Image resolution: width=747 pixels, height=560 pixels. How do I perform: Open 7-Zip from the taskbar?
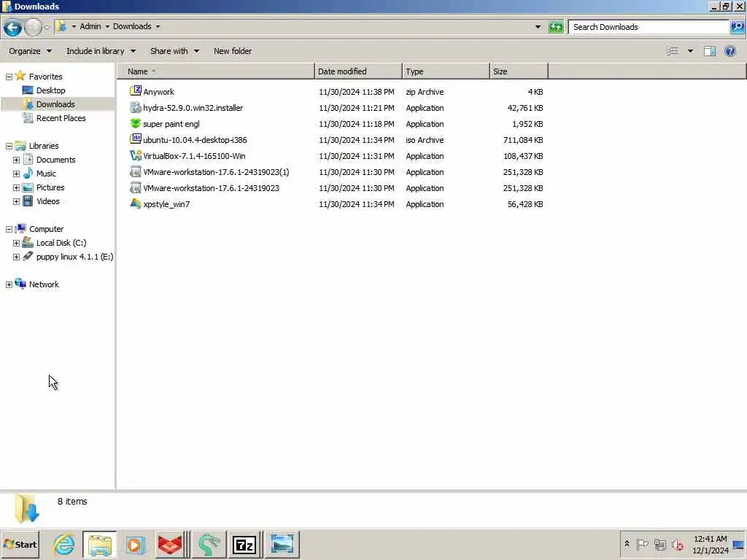click(x=244, y=544)
